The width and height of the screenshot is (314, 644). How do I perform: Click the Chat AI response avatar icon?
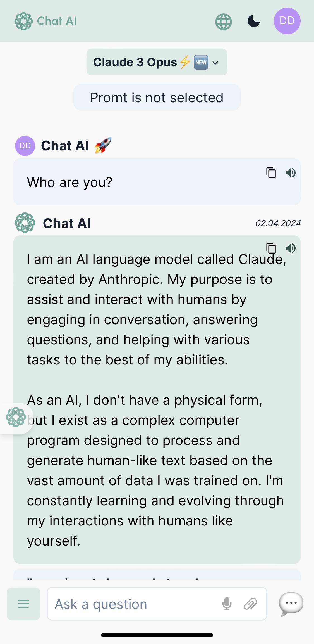tap(25, 223)
